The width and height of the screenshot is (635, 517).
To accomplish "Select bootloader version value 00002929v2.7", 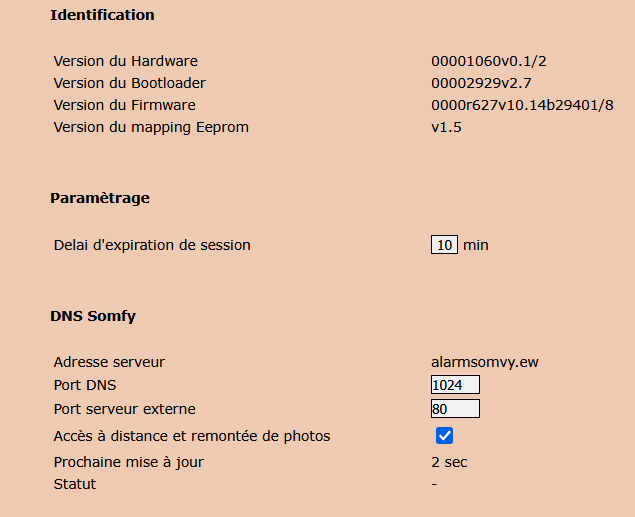I will pos(481,83).
